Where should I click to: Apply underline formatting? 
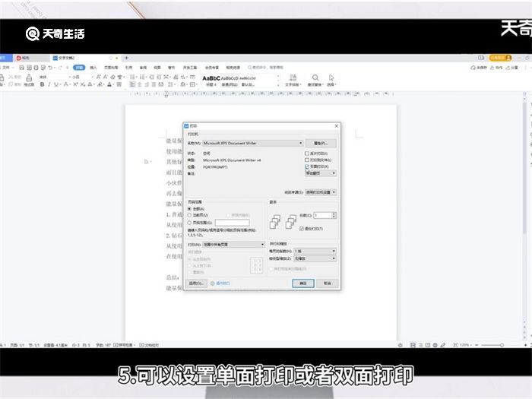[x=56, y=84]
